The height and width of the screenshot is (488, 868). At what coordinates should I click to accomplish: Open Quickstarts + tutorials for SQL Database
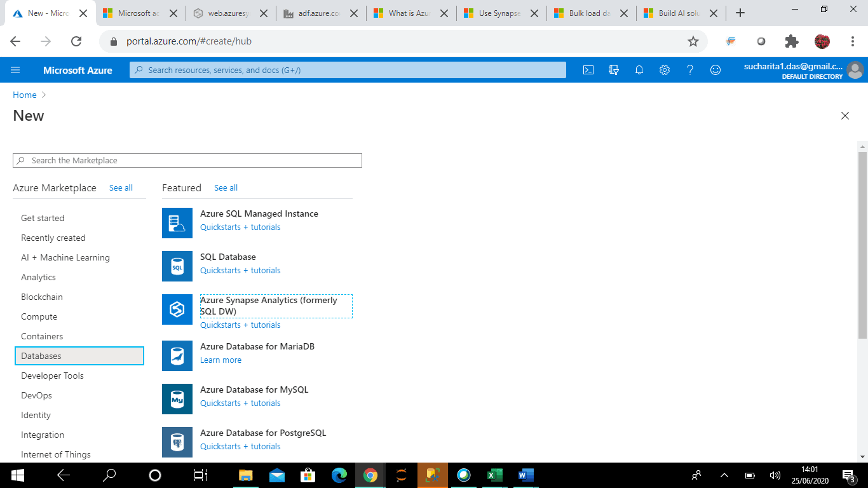[x=240, y=270]
